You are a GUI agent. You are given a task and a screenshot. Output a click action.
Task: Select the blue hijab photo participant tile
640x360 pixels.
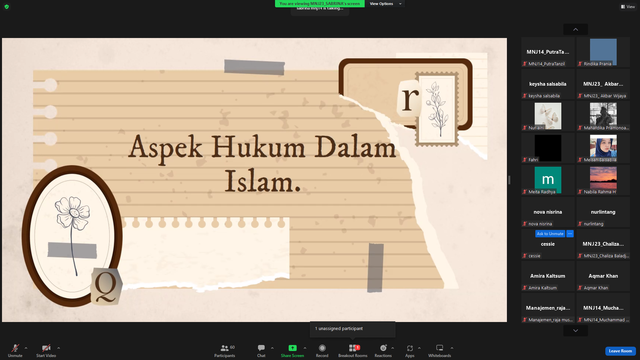click(x=603, y=148)
